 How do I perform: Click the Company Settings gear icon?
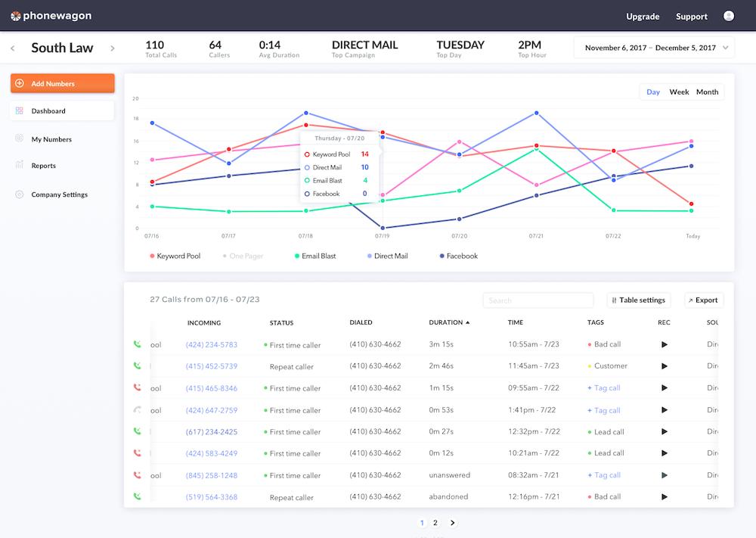coord(20,194)
